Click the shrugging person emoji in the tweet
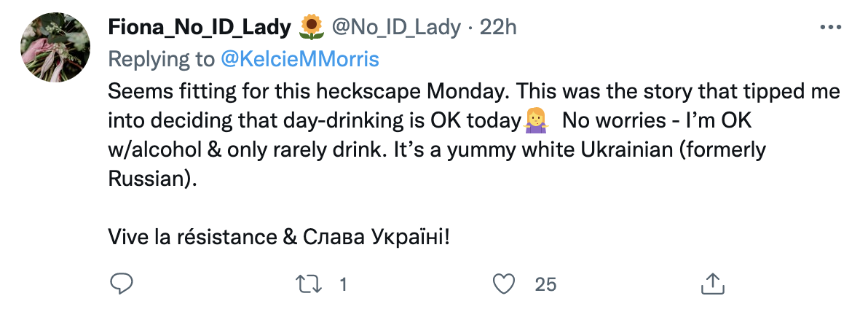The image size is (868, 312). [x=534, y=120]
